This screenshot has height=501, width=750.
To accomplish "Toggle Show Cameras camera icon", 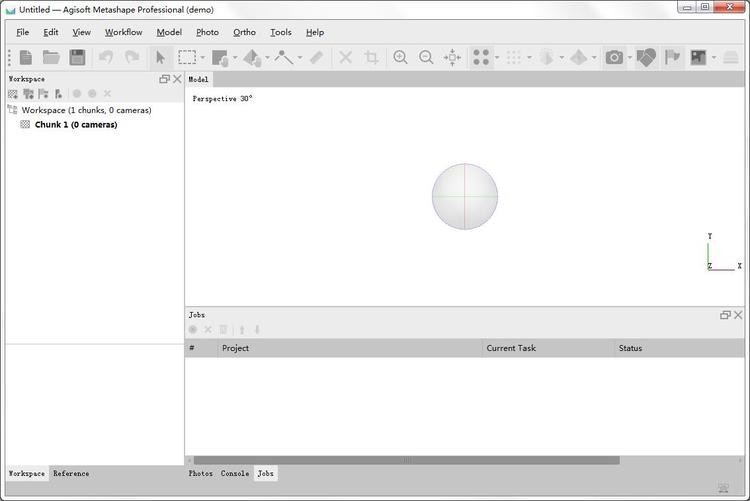I will coord(614,57).
